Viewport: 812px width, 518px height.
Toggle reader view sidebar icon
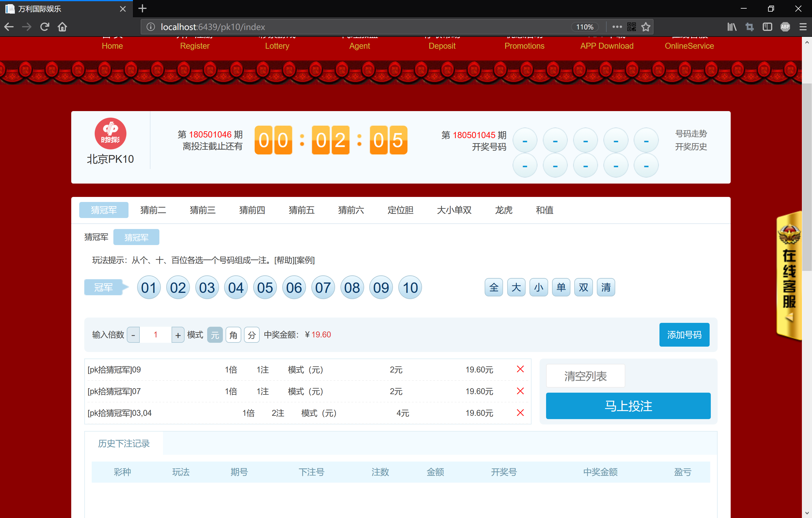pos(767,27)
